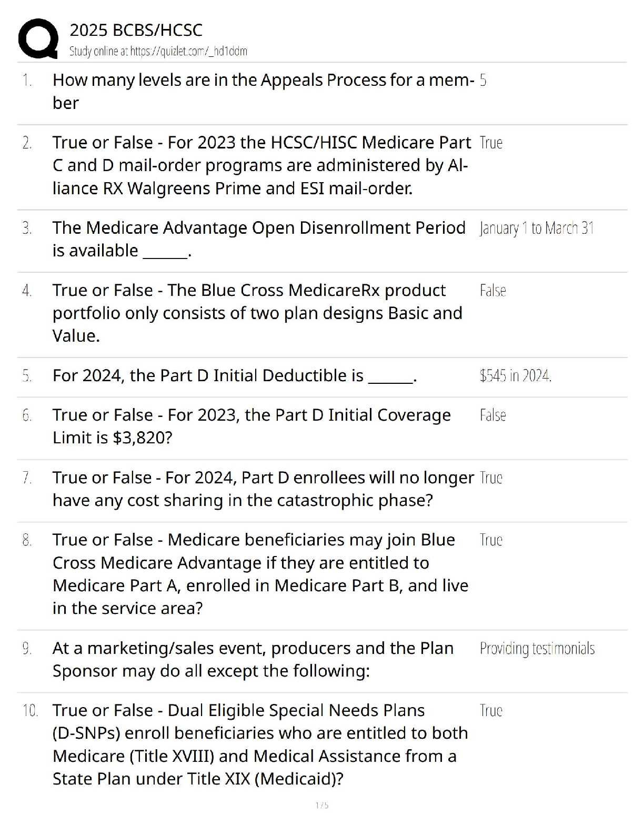Click the Blue Cross Medicare Advantage eligibility question

coord(260,574)
